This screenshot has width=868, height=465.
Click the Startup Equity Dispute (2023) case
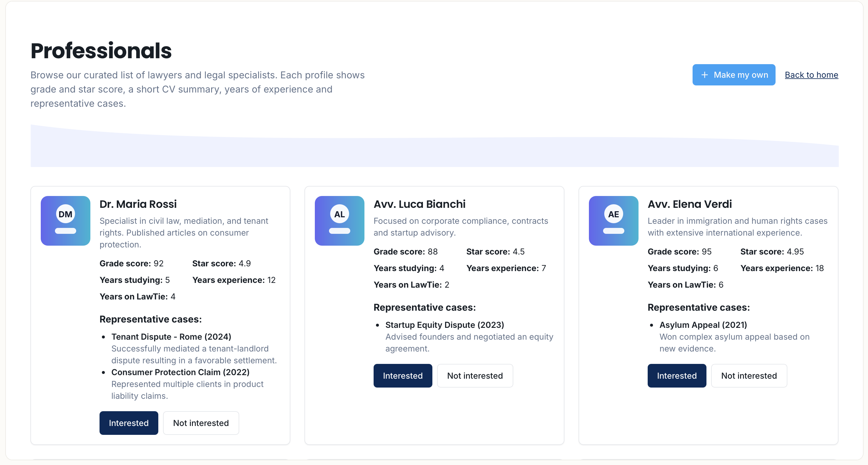pos(444,325)
